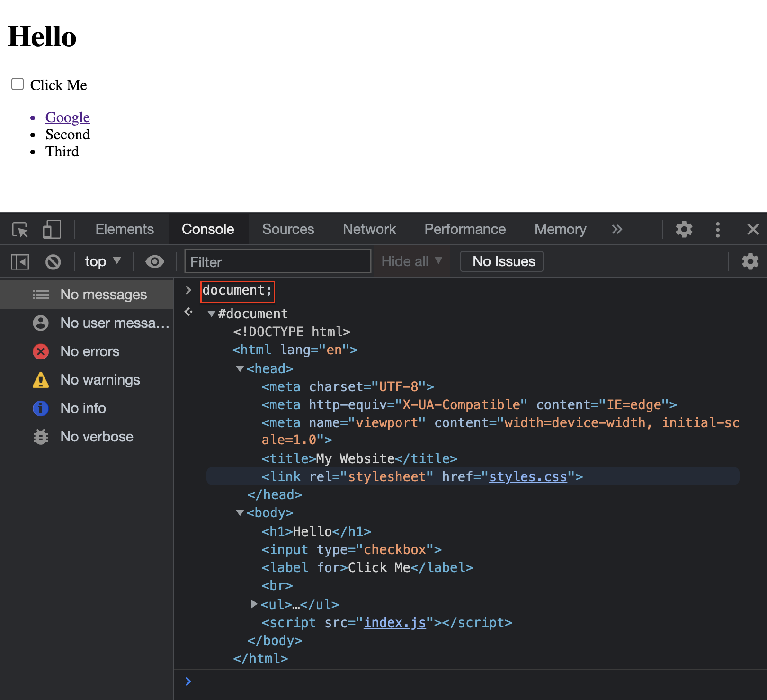The height and width of the screenshot is (700, 767).
Task: Click the Hello heading on the page
Action: tap(42, 36)
